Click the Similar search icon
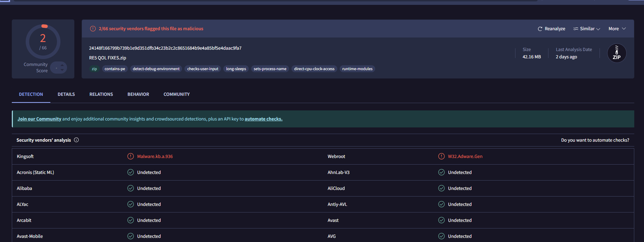Screen dimensions: 644x242 tap(576, 29)
